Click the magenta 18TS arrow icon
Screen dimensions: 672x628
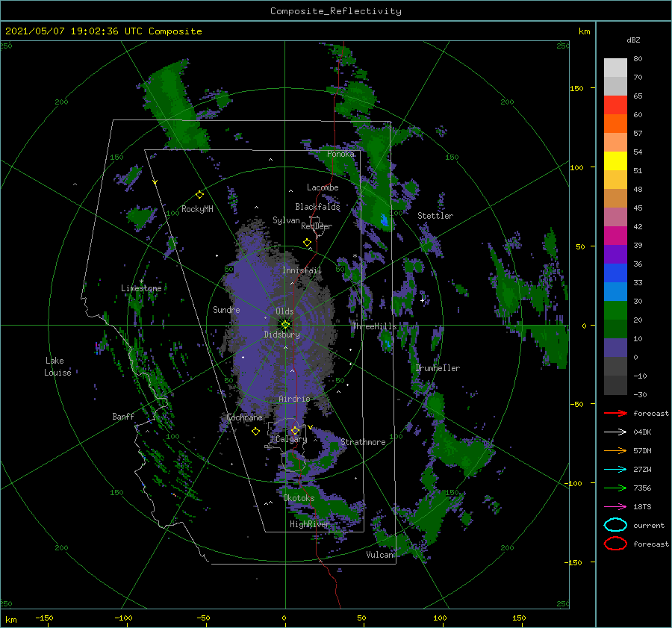(615, 507)
